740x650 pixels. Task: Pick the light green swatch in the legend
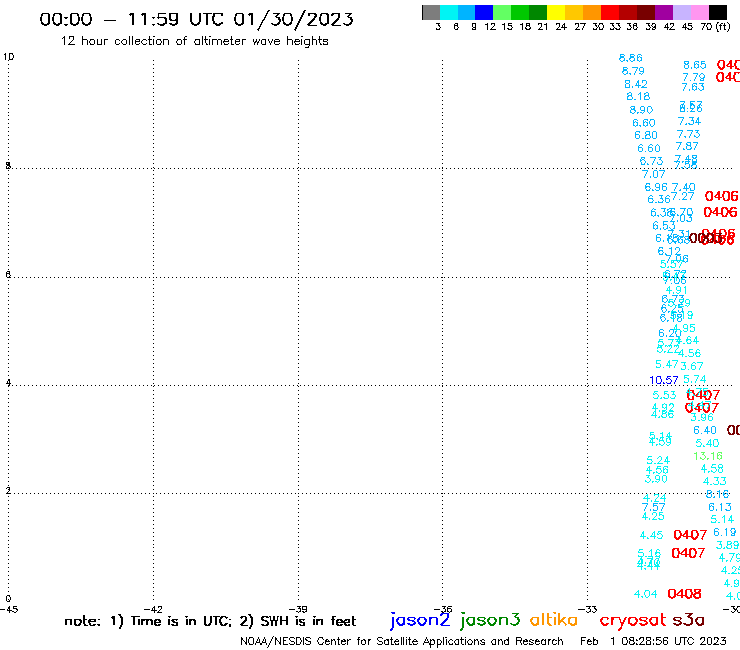coord(503,12)
